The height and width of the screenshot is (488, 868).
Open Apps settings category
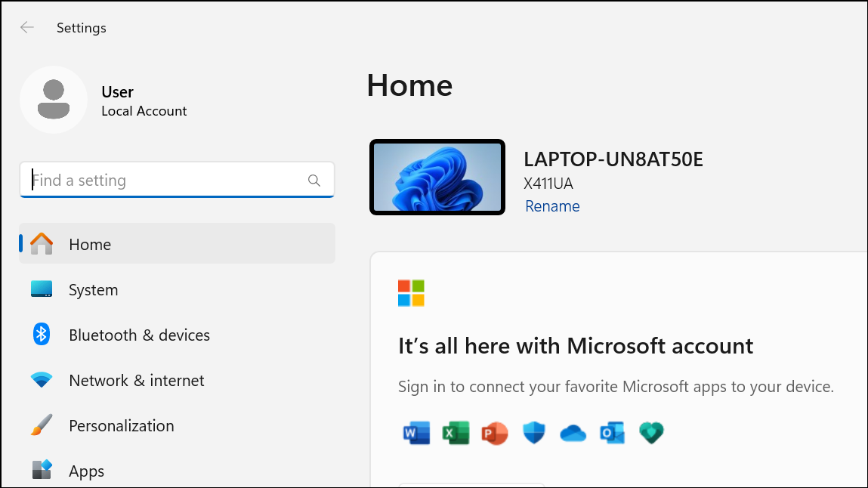click(x=177, y=471)
